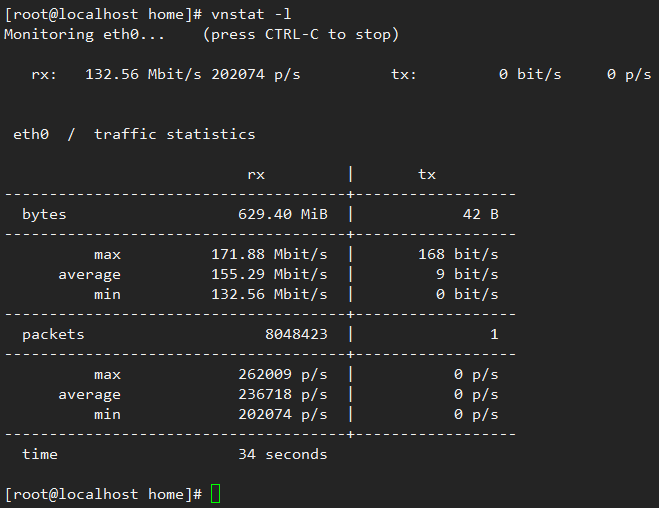Screen dimensions: 659x508
Task: Click the 'packets' row label
Action: 53,334
